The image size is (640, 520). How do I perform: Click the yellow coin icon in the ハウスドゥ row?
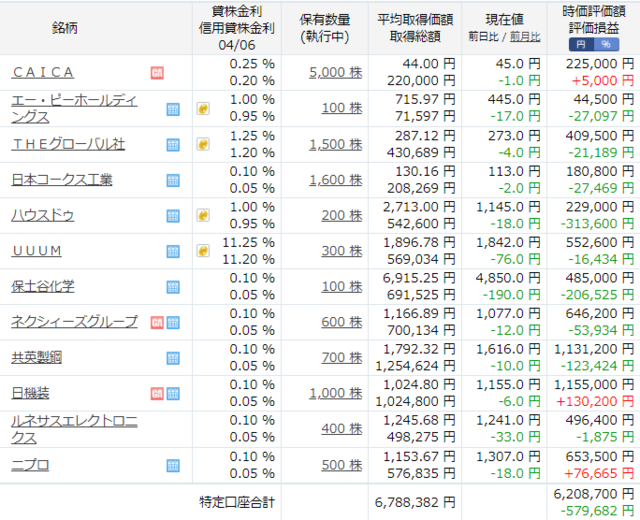pos(202,216)
